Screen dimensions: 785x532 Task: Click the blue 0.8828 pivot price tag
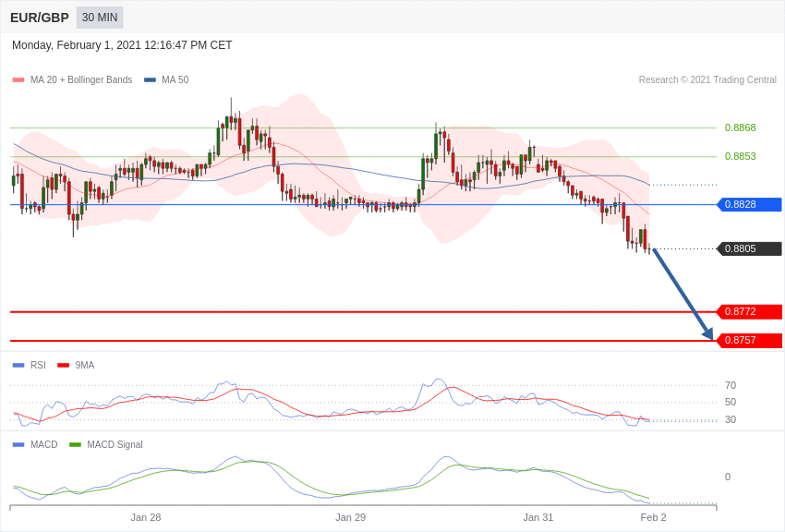(750, 204)
